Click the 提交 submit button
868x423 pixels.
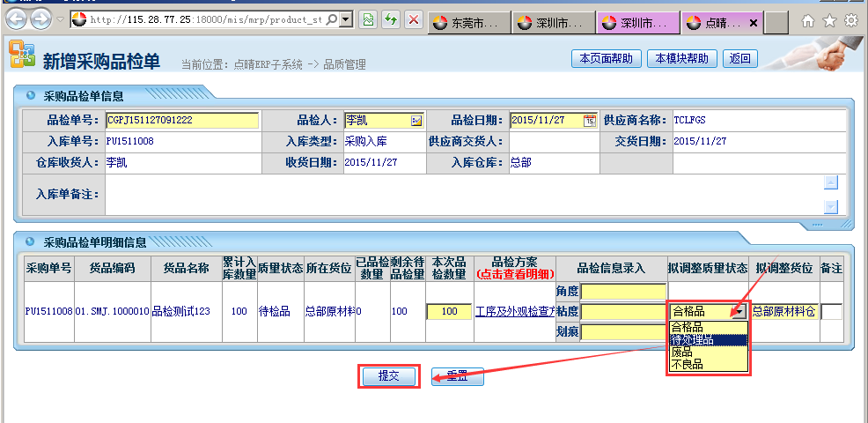pyautogui.click(x=389, y=376)
